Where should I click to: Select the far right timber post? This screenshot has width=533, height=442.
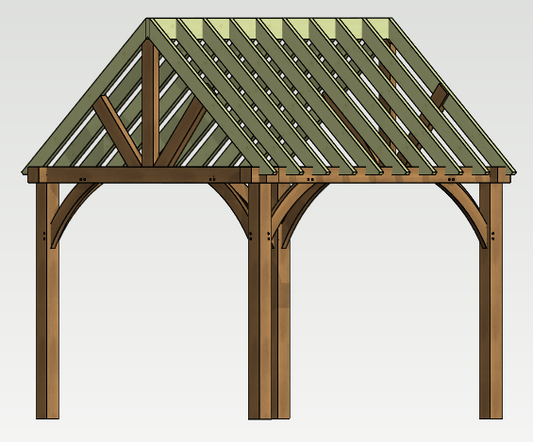491,301
